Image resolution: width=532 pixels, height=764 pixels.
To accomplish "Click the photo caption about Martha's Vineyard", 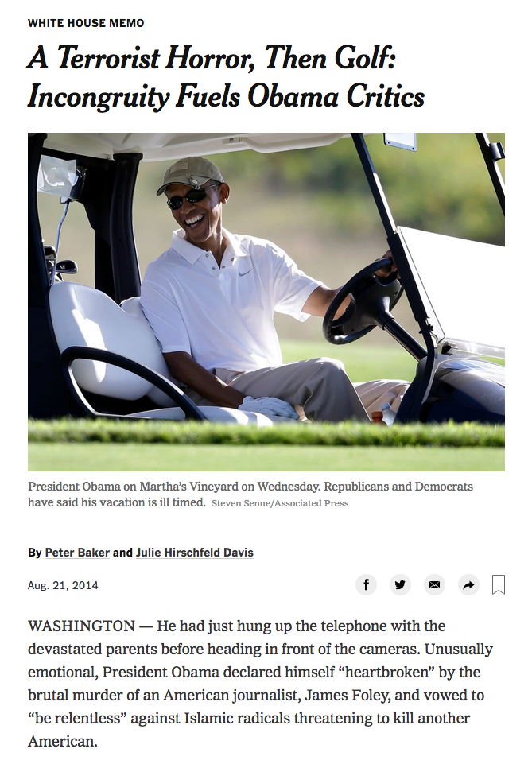I will [250, 494].
